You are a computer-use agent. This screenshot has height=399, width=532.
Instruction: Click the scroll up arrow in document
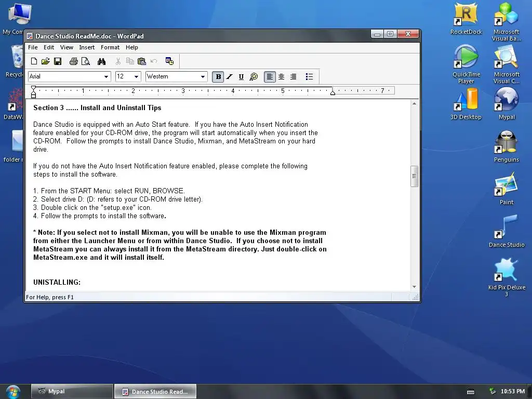click(414, 103)
